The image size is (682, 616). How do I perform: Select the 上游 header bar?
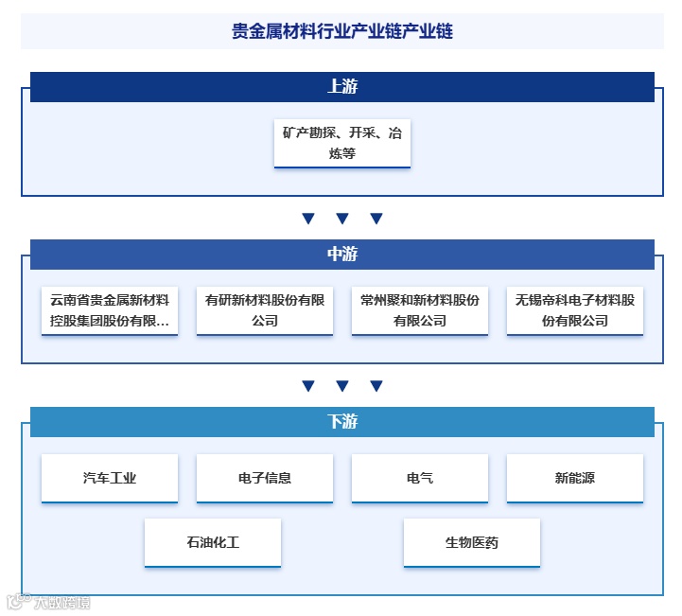[341, 86]
